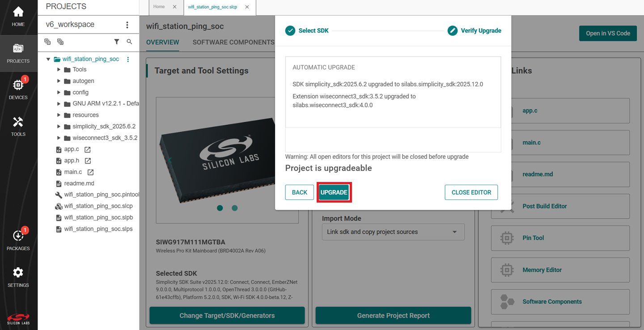The image size is (644, 330).
Task: Expand the autogen folder
Action: coord(59,81)
